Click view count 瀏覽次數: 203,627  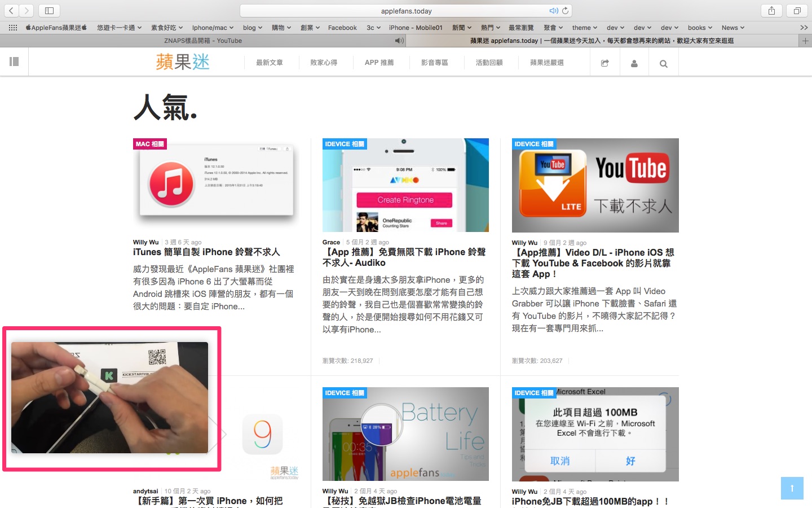pyautogui.click(x=537, y=361)
